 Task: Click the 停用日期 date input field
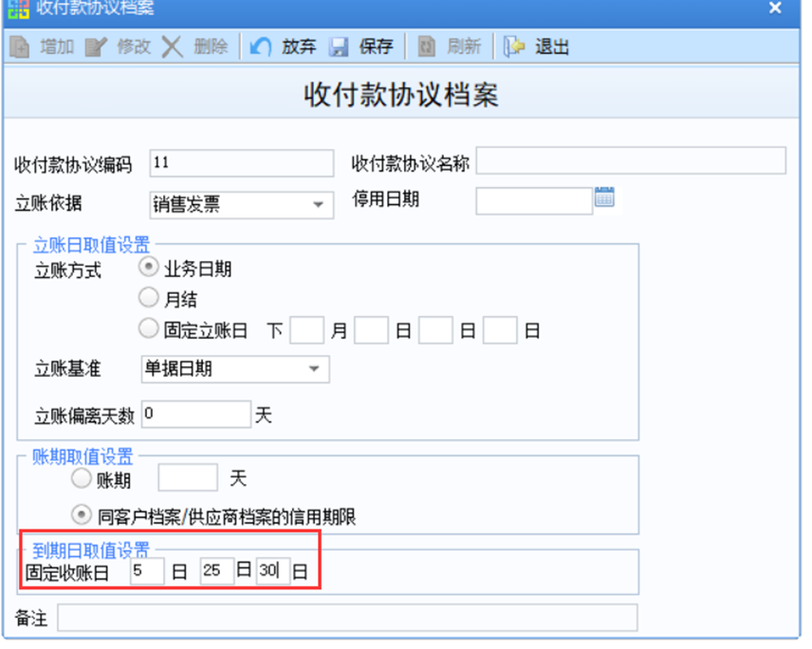coord(534,201)
